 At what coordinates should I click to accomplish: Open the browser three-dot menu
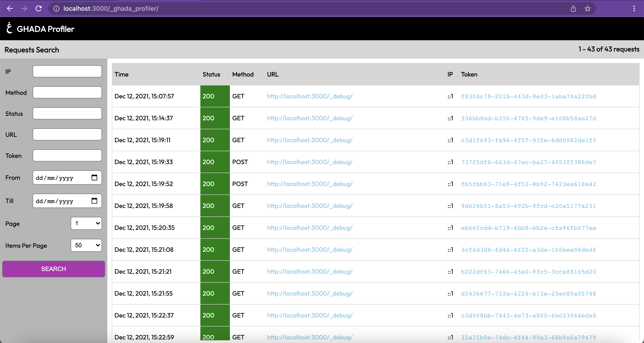[634, 8]
